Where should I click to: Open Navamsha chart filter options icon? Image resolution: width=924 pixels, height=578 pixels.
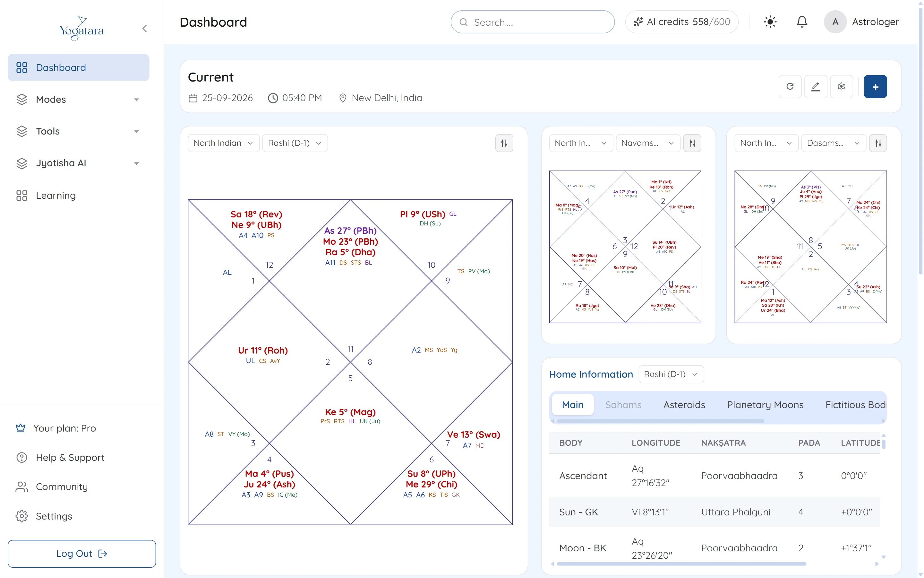tap(692, 143)
